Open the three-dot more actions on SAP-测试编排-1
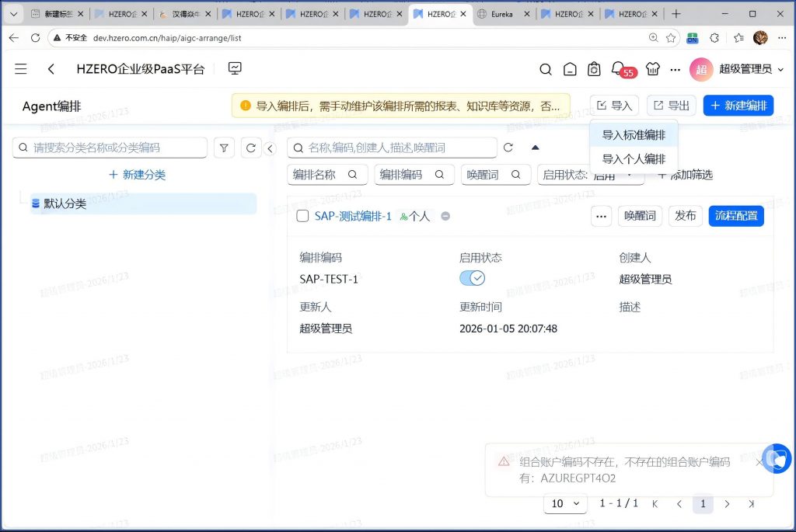This screenshot has height=532, width=796. (x=601, y=216)
